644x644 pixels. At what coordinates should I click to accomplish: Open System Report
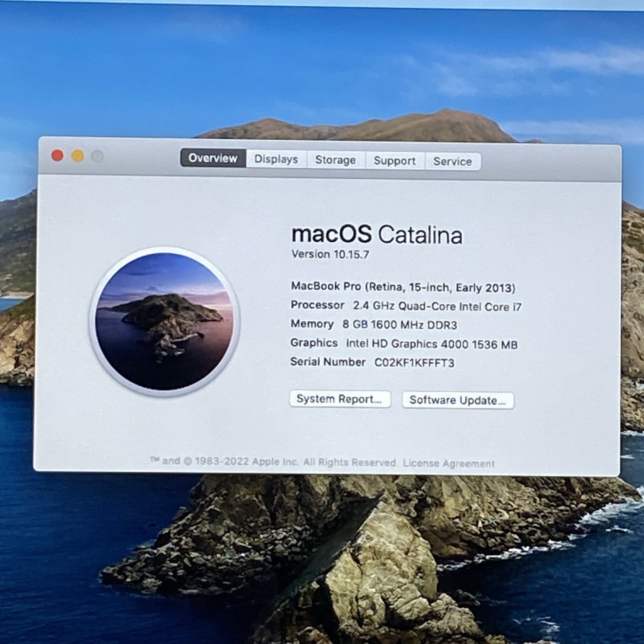tap(340, 399)
